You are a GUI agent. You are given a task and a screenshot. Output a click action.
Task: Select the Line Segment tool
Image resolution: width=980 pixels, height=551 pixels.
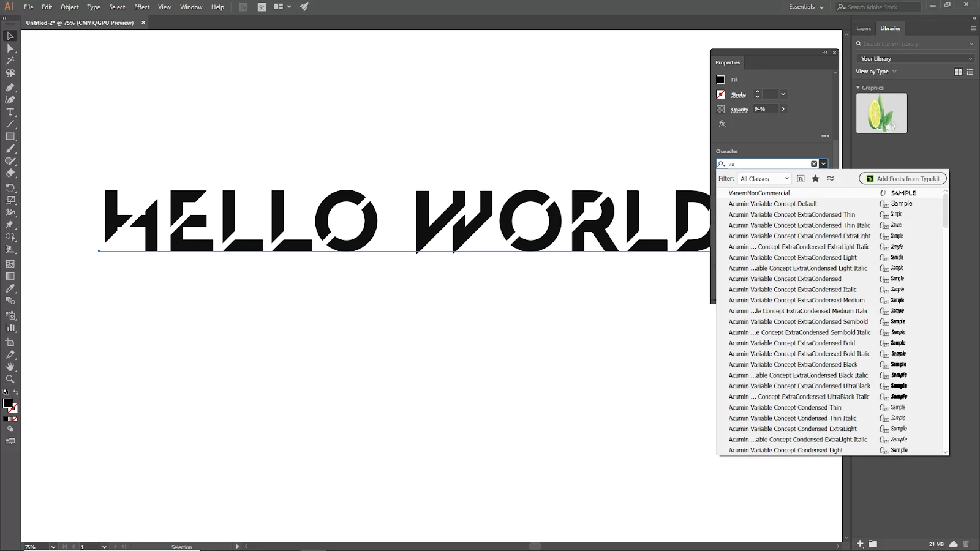10,124
